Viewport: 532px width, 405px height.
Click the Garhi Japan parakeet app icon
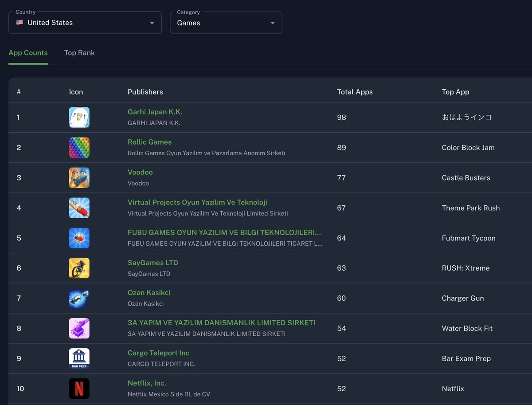tap(79, 118)
